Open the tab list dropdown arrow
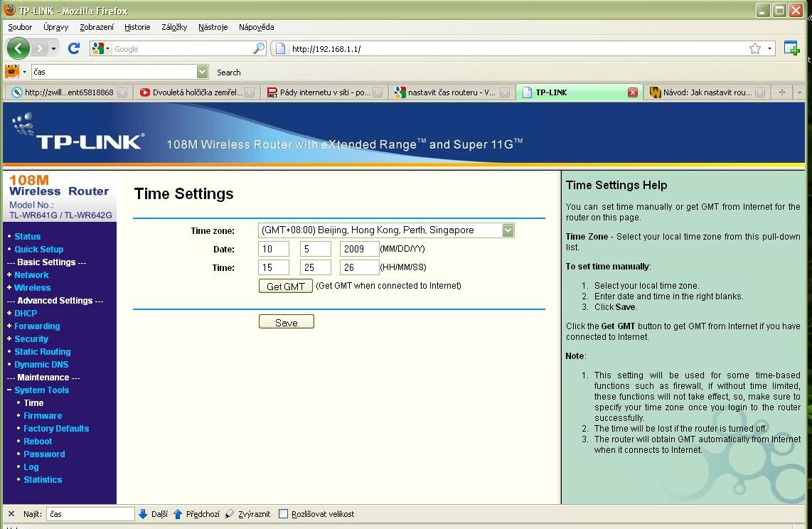 point(799,92)
